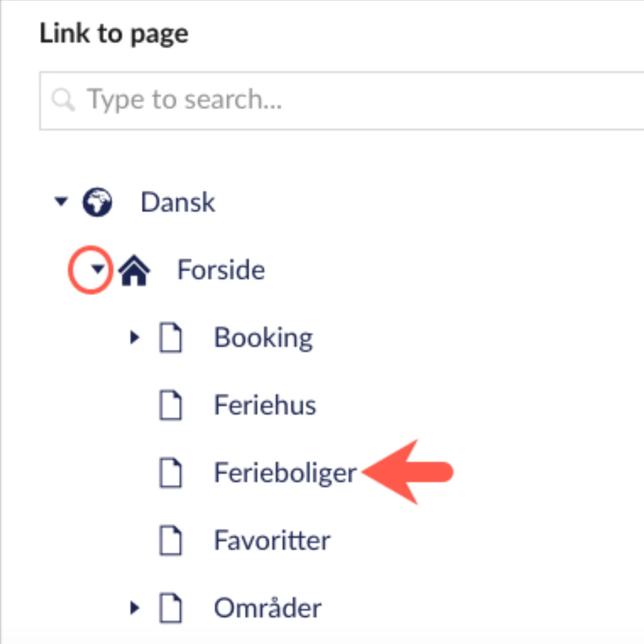This screenshot has height=644, width=644.
Task: Click the document icon beside Feriehus
Action: coord(170,405)
